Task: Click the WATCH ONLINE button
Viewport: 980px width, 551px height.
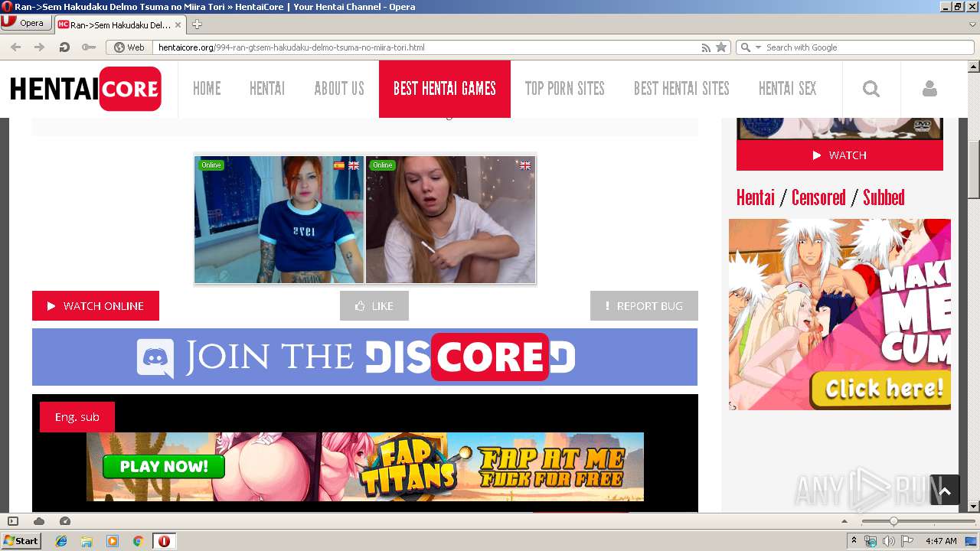Action: [x=96, y=306]
